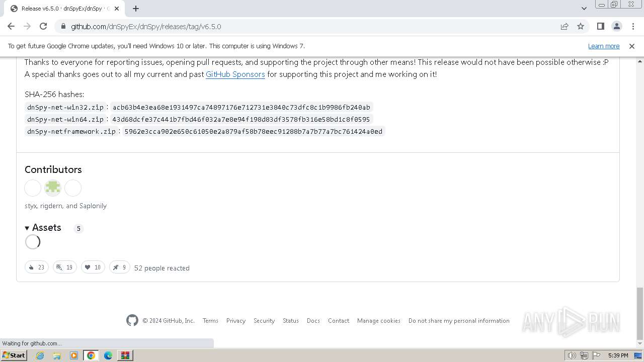Click the browser forward arrow

[x=27, y=26]
